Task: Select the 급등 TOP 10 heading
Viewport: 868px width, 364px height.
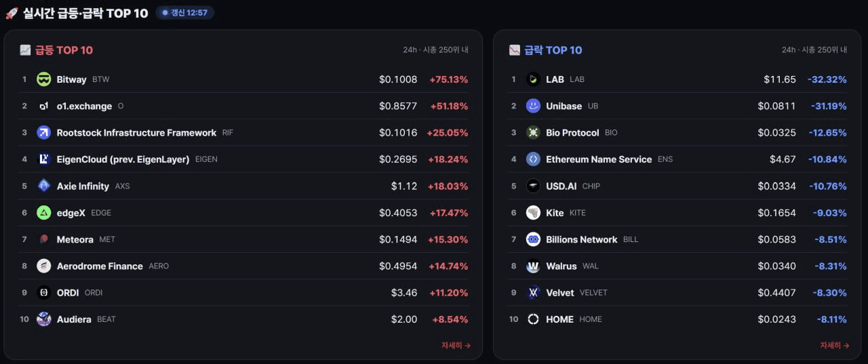Action: point(64,50)
